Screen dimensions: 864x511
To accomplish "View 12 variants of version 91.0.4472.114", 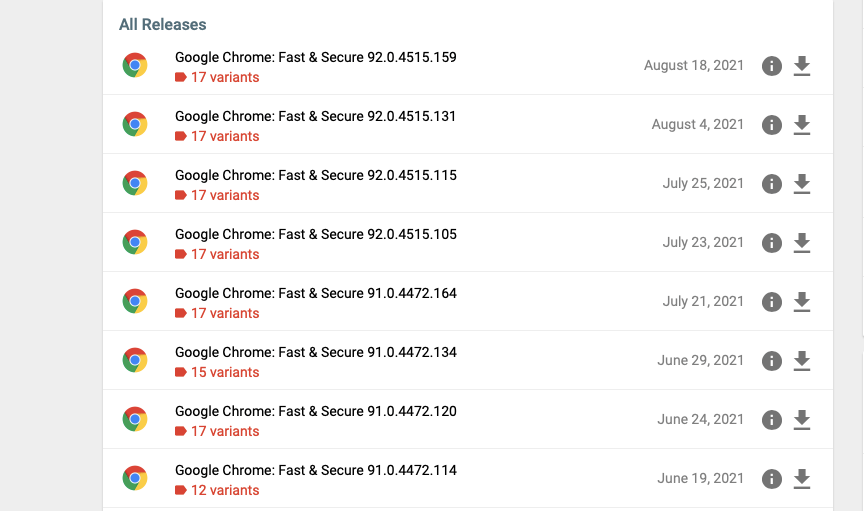I will point(217,490).
